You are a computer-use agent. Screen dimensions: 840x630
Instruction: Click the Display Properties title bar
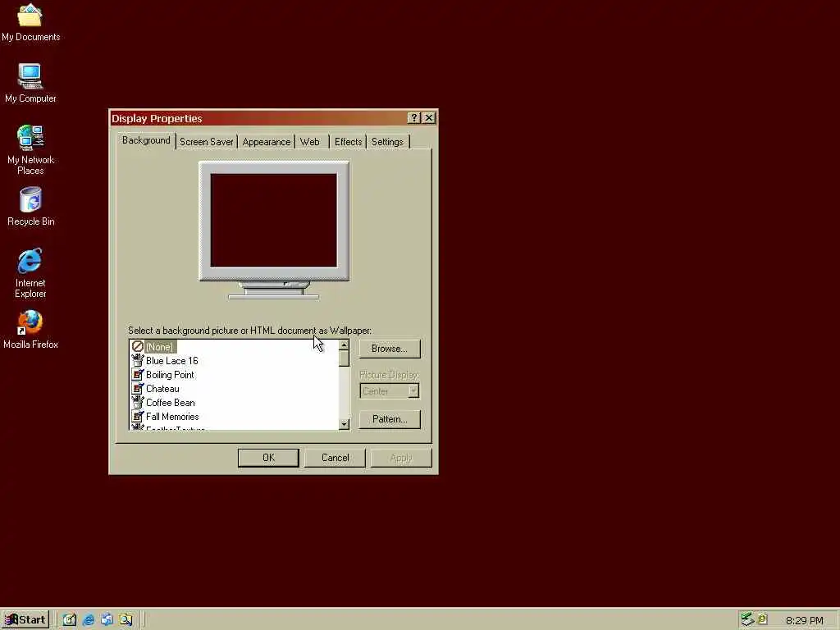(x=257, y=118)
